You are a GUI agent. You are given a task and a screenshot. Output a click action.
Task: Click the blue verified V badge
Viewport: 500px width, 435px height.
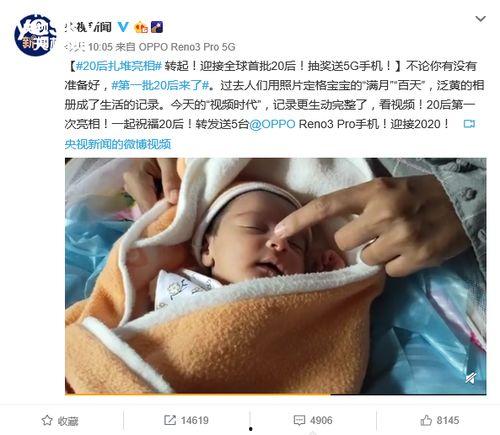pos(123,27)
